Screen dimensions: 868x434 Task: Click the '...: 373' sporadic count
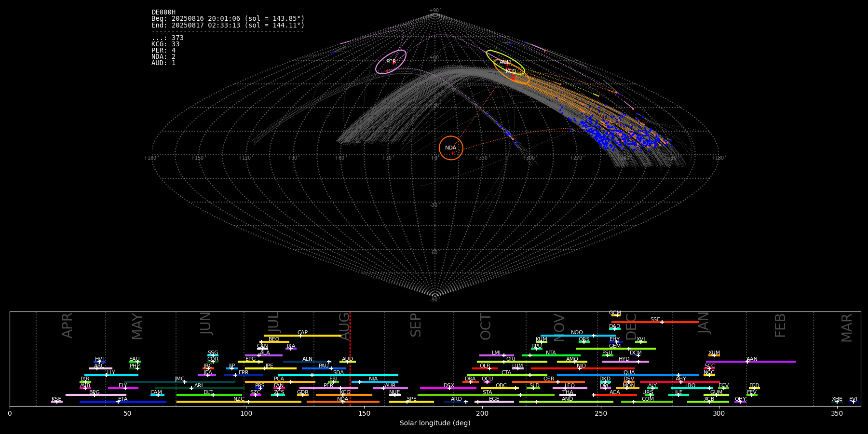pyautogui.click(x=167, y=38)
